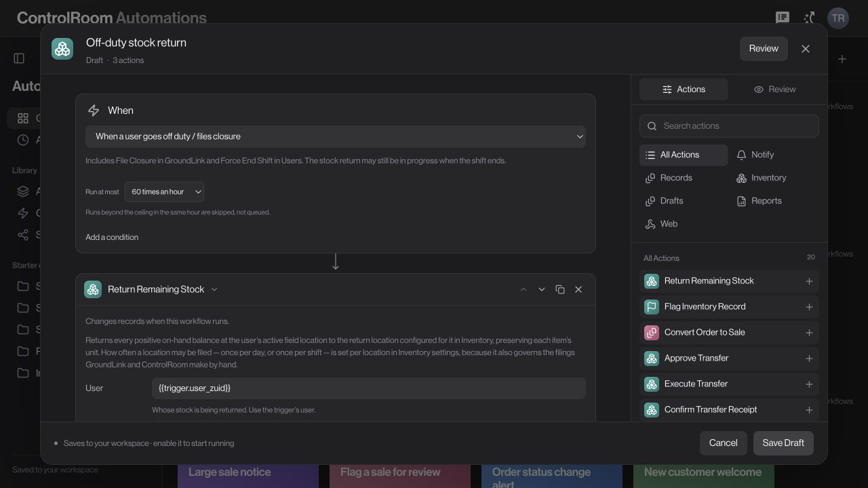This screenshot has width=868, height=488.
Task: Click the stacked layers icon in background sidebar
Action: pos(23,192)
